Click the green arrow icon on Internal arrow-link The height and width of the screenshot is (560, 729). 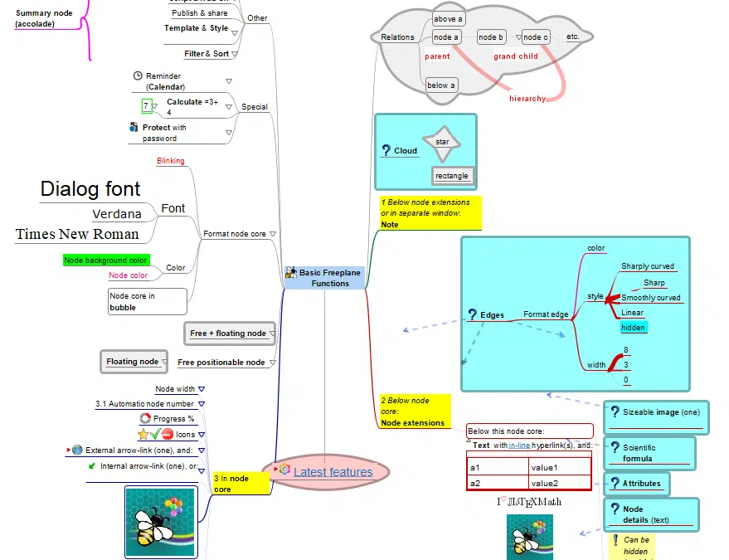click(91, 466)
